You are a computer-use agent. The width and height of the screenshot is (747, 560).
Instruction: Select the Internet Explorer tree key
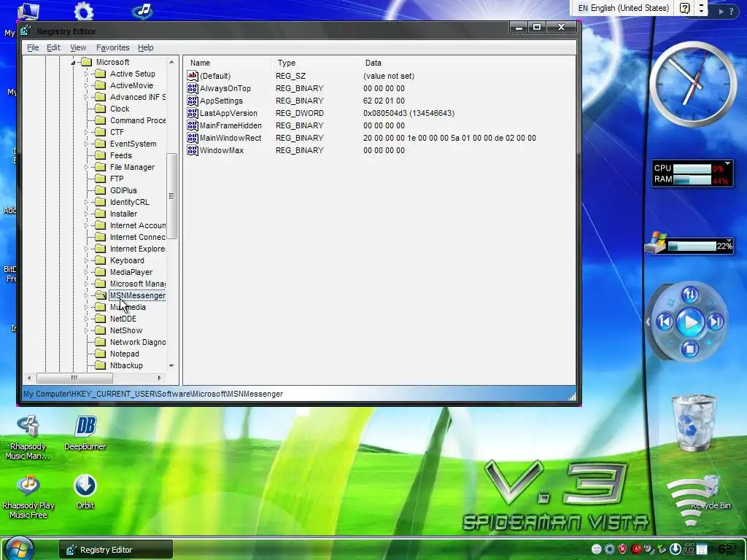[x=138, y=249]
